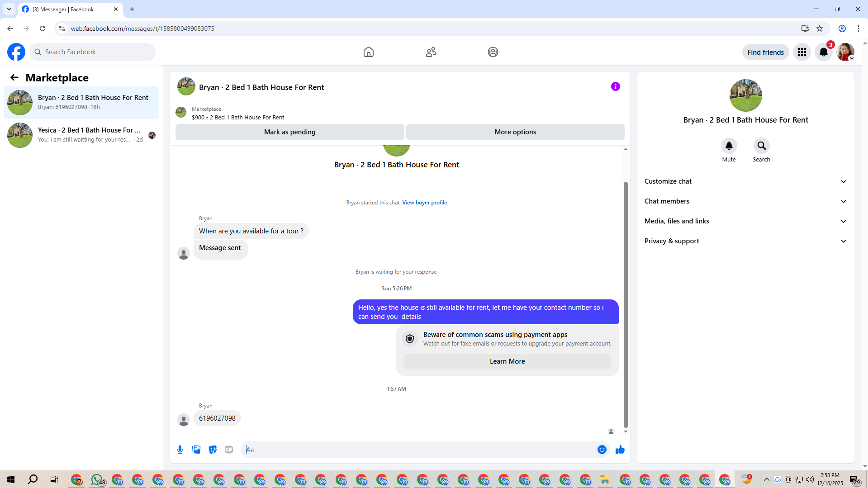Open the Friends icon in top navigation
The width and height of the screenshot is (868, 488).
431,52
